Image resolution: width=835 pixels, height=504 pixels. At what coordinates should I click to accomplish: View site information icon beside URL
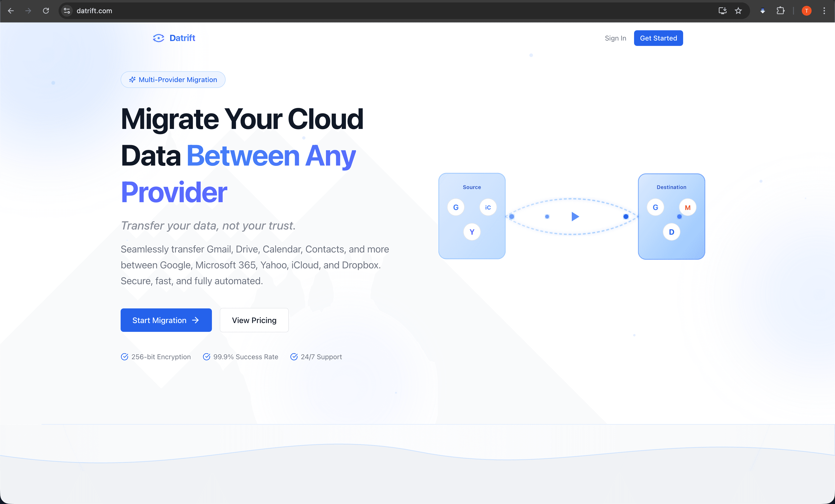(67, 11)
